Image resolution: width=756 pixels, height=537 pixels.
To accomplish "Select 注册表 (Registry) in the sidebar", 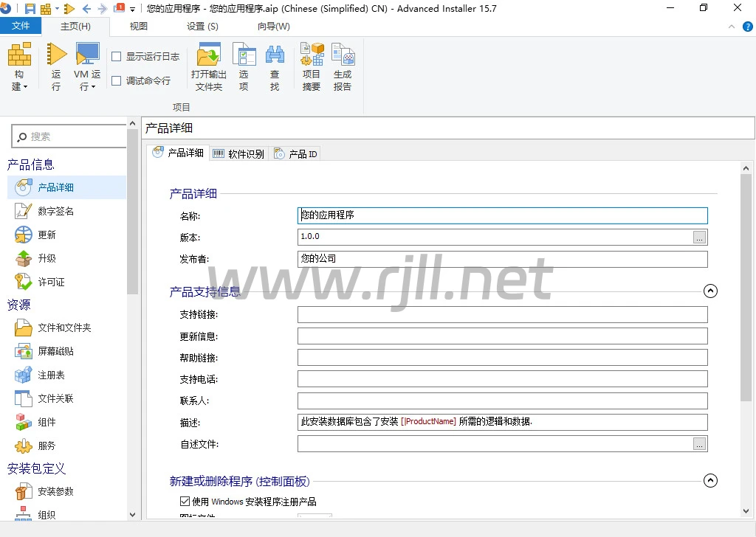I will point(52,375).
